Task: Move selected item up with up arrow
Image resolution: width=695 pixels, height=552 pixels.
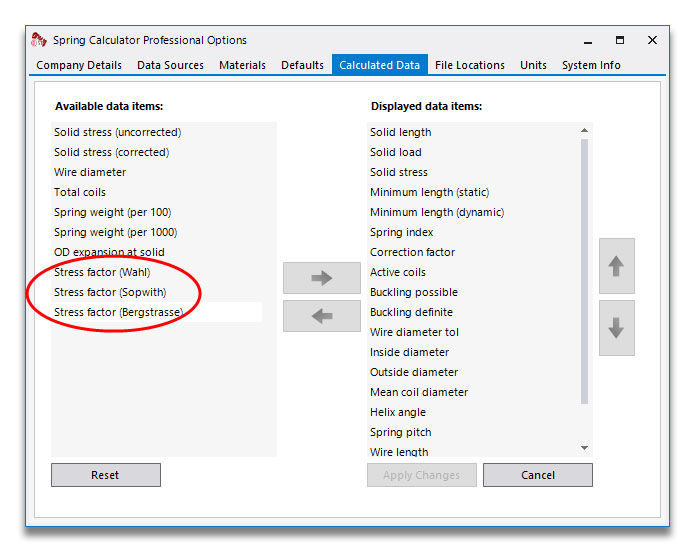Action: click(617, 266)
